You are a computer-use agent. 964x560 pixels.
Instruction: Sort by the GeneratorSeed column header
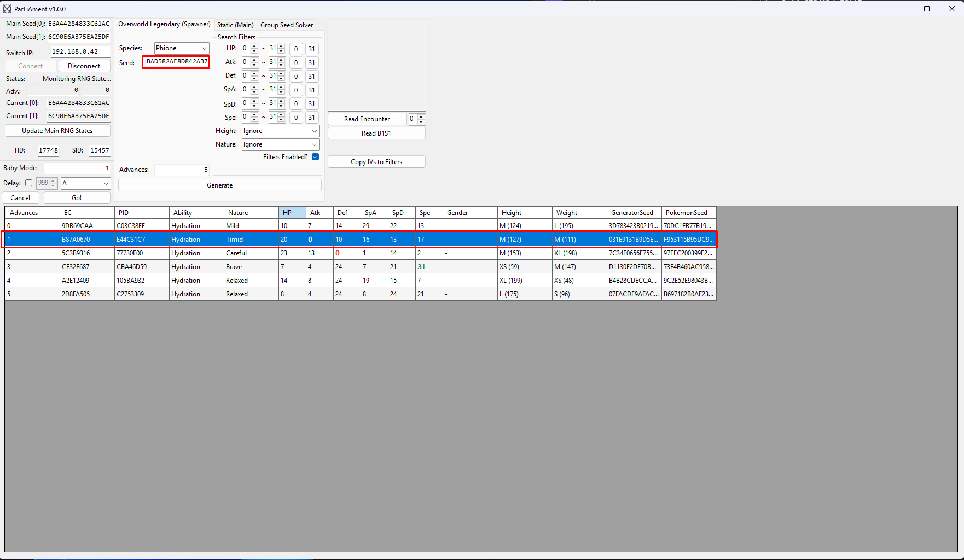[x=634, y=213]
